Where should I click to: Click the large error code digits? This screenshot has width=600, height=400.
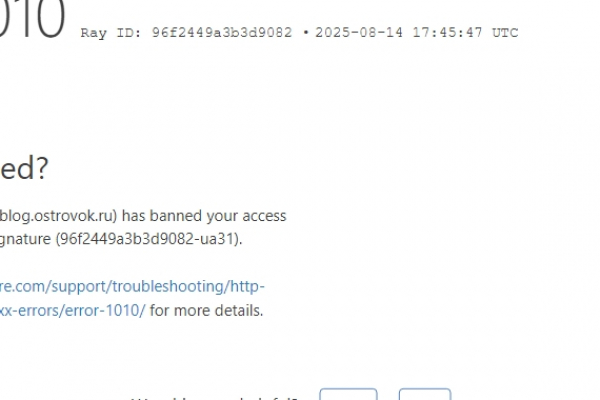pyautogui.click(x=32, y=19)
